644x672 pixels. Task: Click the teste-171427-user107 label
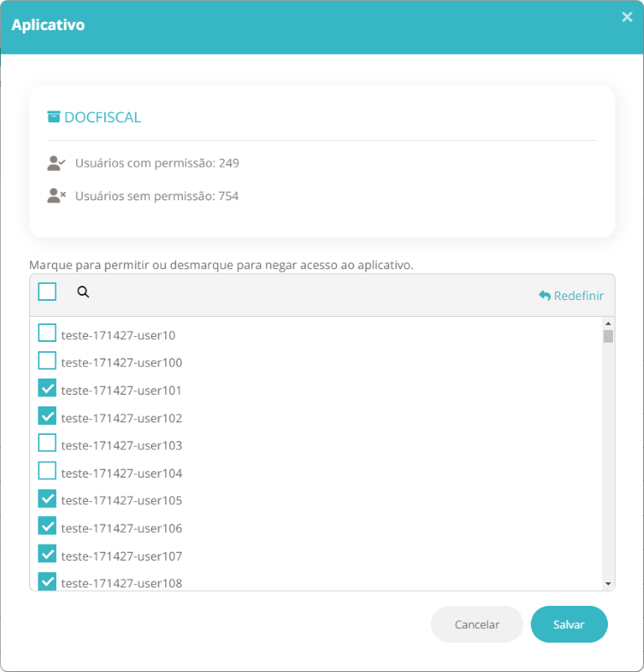(x=122, y=556)
